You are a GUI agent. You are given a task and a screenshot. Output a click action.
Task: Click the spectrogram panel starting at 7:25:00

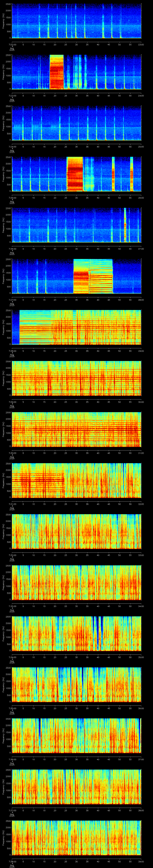click(76, 174)
